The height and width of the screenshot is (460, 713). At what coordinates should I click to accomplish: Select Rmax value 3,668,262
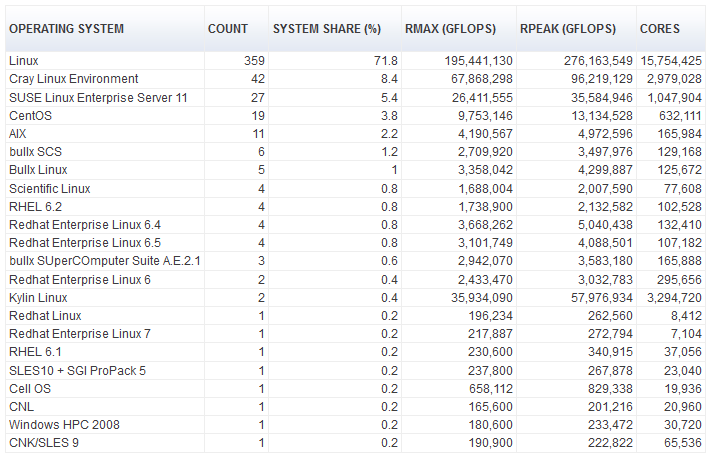click(485, 225)
